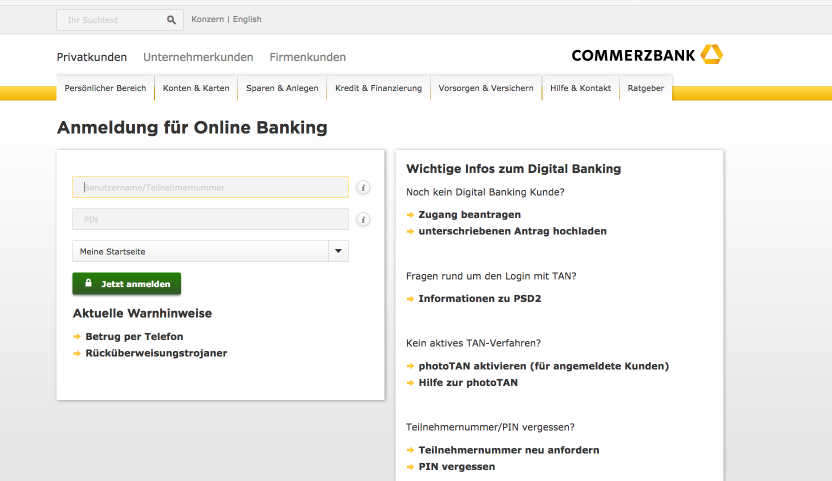
Task: Open the Vorsorgen & Versichern tab
Action: [x=486, y=88]
